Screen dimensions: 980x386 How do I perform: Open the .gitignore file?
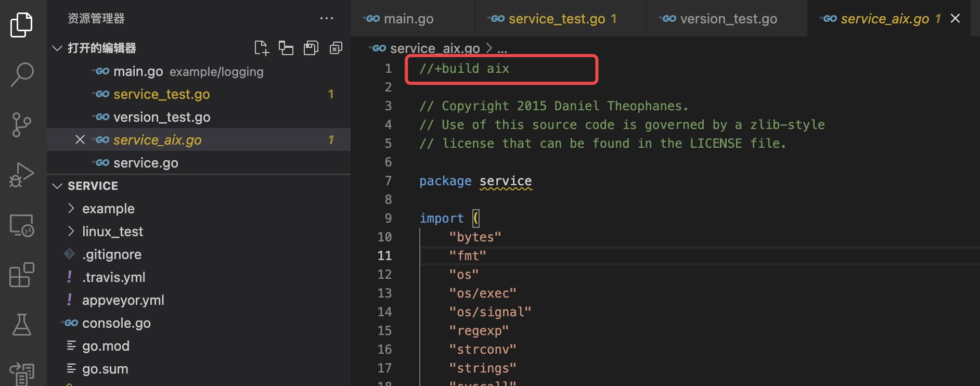(199, 254)
